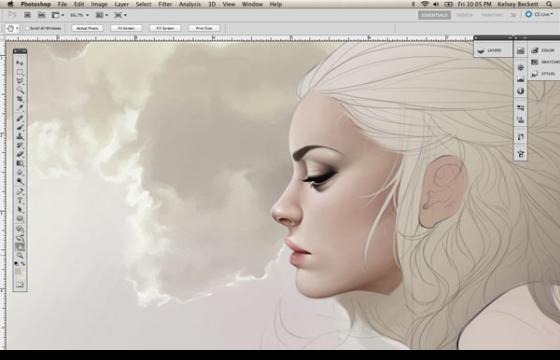
Task: Select the Quick Selection tool
Action: coord(20,90)
